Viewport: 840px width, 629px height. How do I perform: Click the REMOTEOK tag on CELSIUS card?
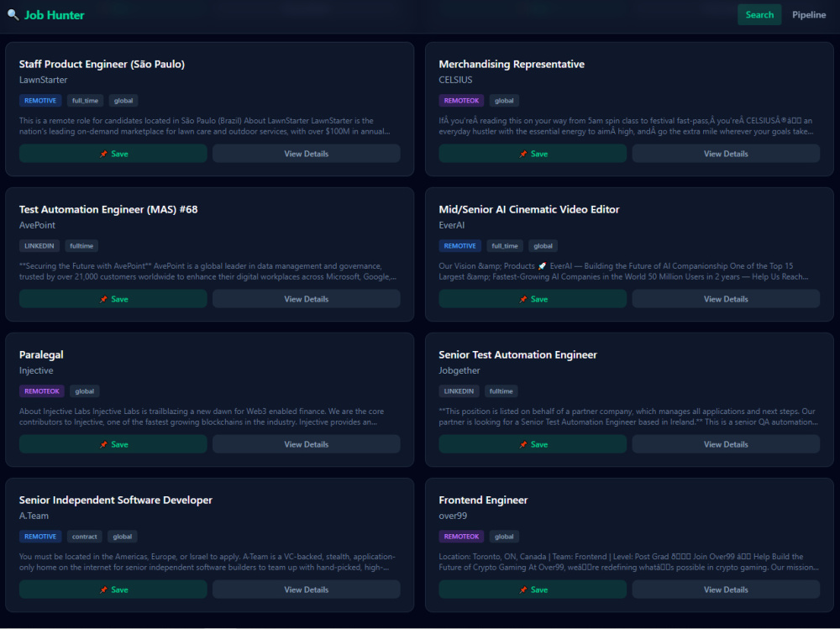(x=461, y=101)
